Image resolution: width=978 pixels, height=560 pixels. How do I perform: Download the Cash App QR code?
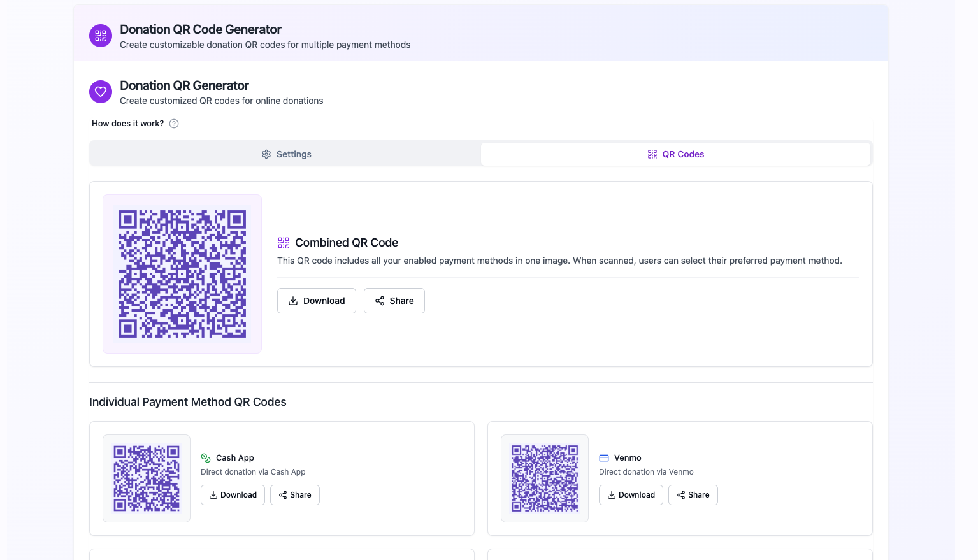[x=233, y=495]
